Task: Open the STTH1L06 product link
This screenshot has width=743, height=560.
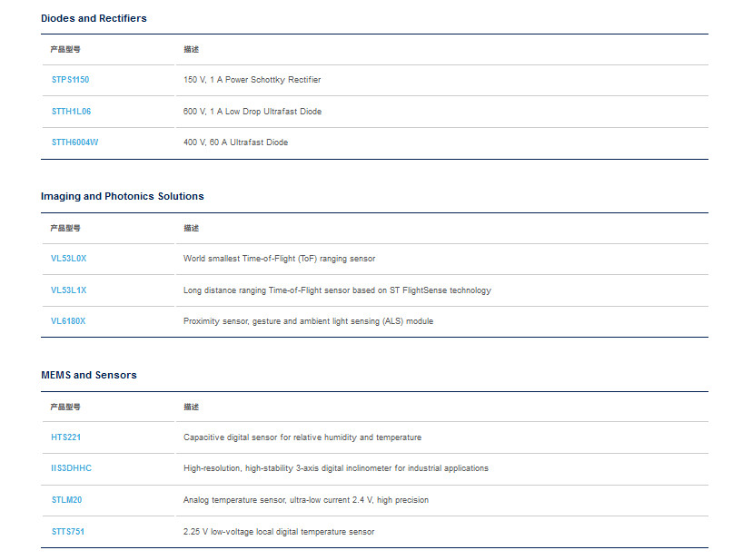Action: (x=71, y=112)
